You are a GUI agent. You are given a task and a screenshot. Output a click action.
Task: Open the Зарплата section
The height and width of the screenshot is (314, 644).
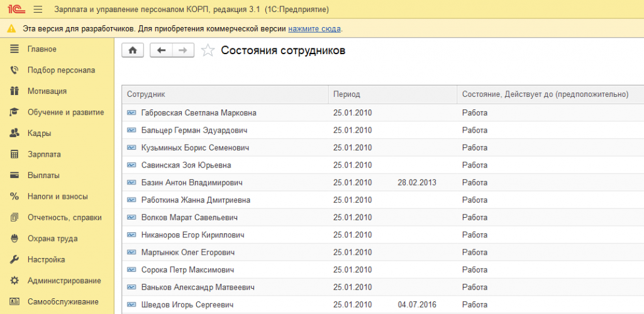[x=44, y=154]
